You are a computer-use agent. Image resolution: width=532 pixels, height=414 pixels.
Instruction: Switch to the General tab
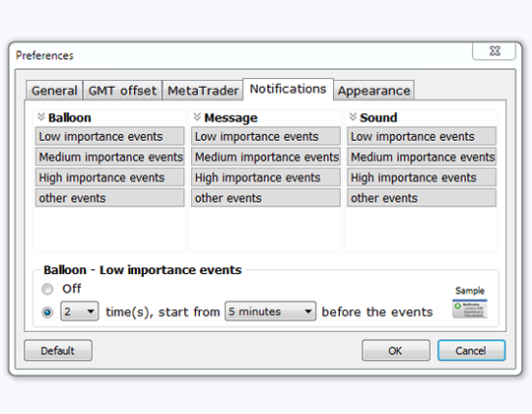pos(54,91)
